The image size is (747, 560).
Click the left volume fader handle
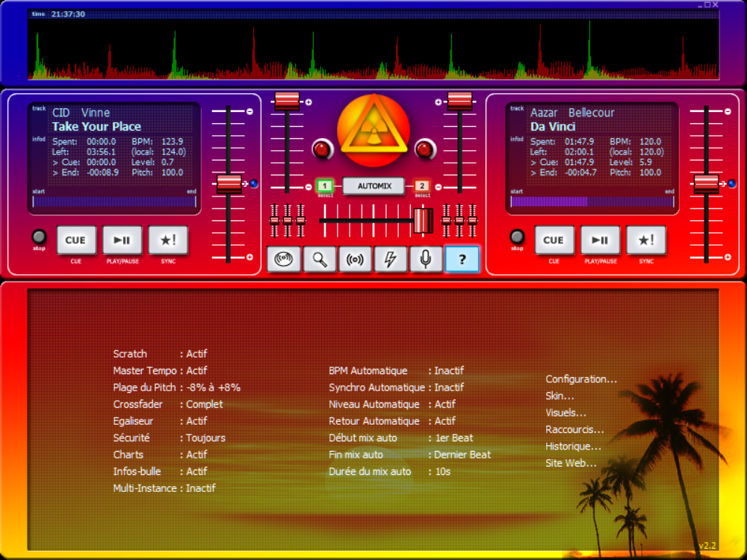pyautogui.click(x=287, y=101)
